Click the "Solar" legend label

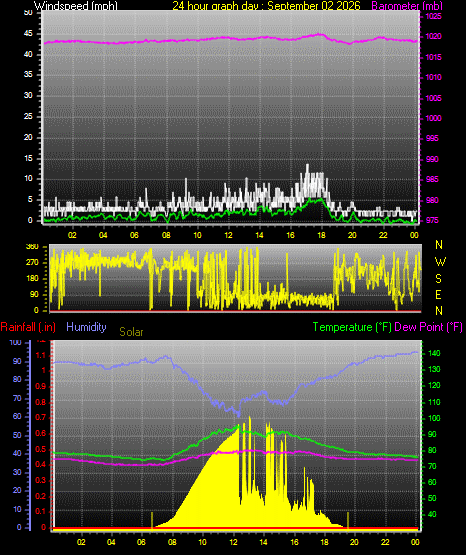(131, 332)
